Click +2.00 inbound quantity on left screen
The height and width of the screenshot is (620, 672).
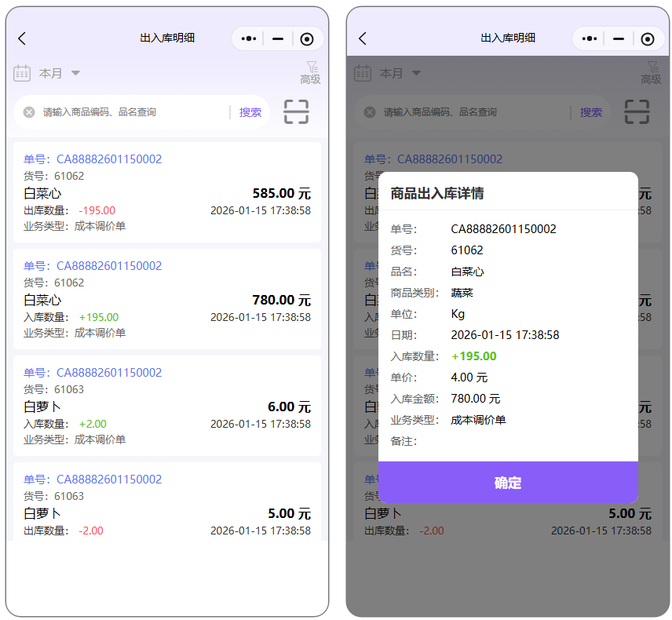click(93, 424)
